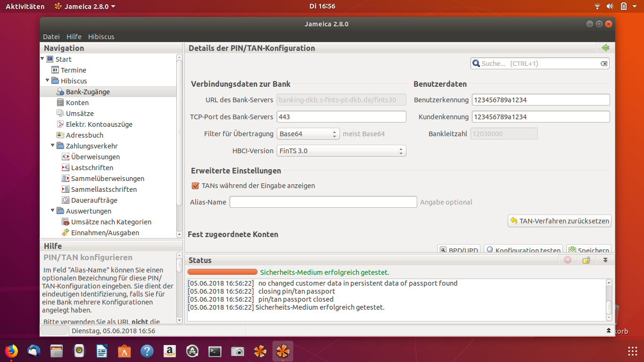Image resolution: width=644 pixels, height=362 pixels.
Task: Open the Terminal from the dock
Action: tap(215, 351)
